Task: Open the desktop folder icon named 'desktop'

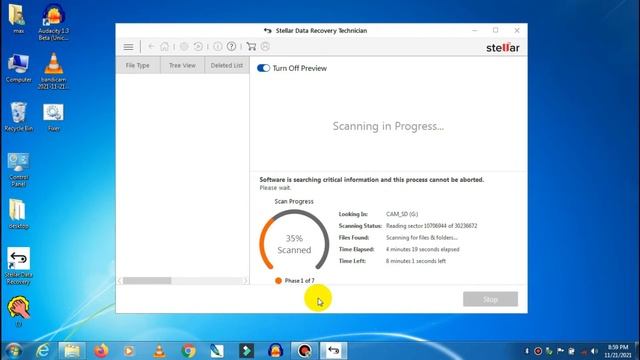Action: tap(18, 214)
